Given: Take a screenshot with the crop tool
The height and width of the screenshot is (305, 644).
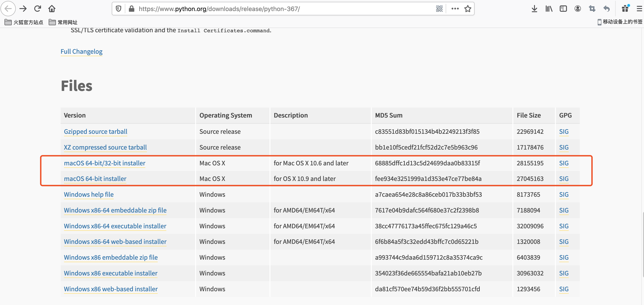Looking at the screenshot, I should [592, 9].
